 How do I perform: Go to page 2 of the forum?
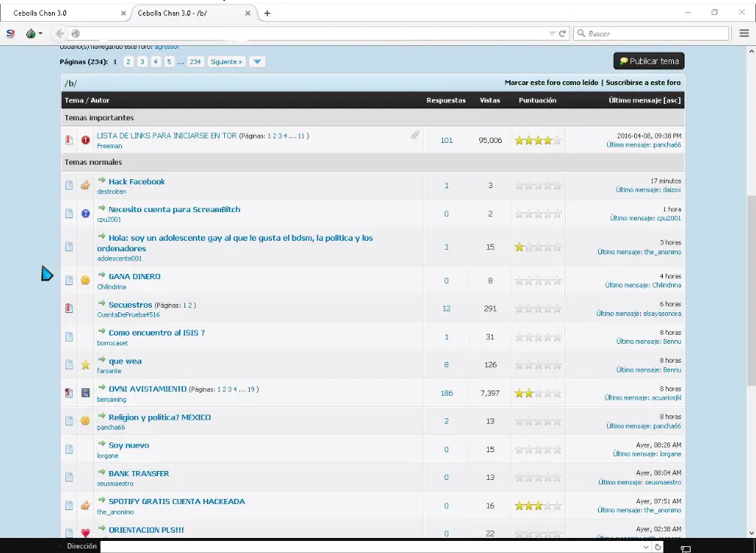pos(128,62)
